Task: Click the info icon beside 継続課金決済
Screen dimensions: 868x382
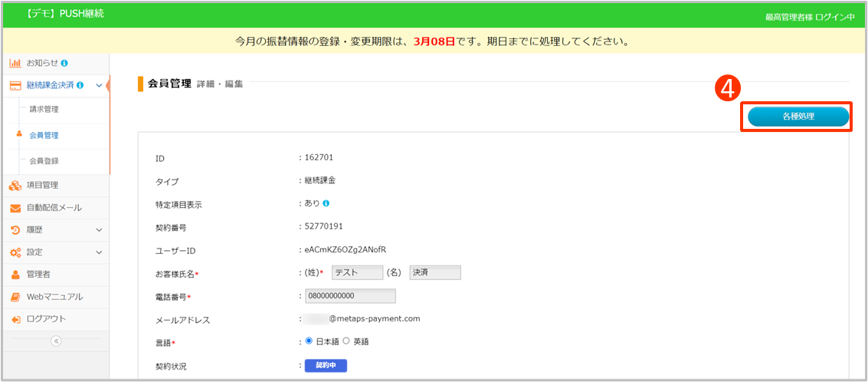Action: pos(80,85)
